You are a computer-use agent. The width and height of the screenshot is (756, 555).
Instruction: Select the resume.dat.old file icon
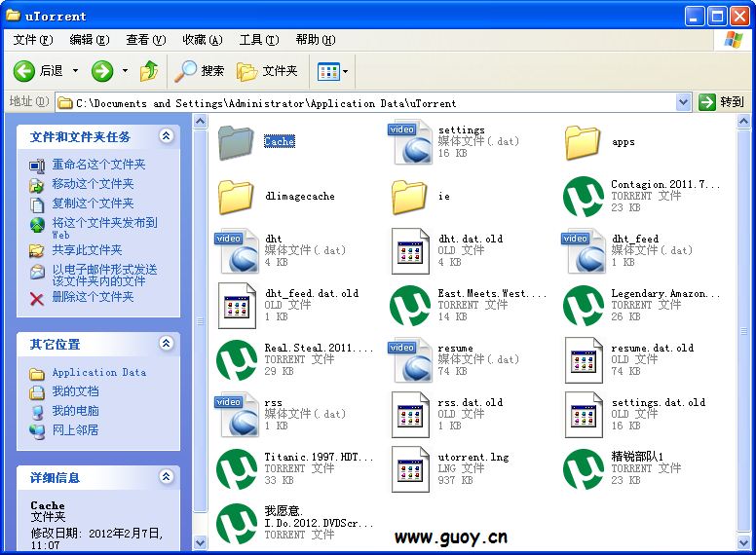(584, 360)
